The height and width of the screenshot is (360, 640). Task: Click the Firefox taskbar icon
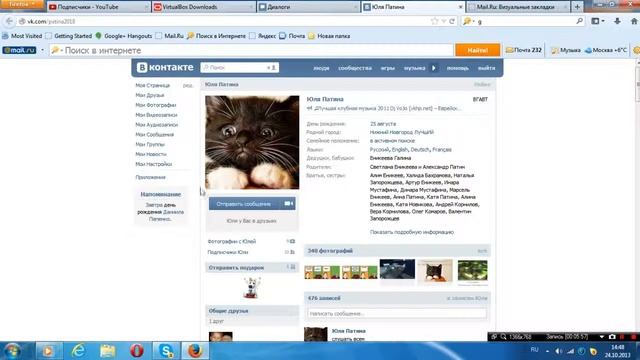195,351
